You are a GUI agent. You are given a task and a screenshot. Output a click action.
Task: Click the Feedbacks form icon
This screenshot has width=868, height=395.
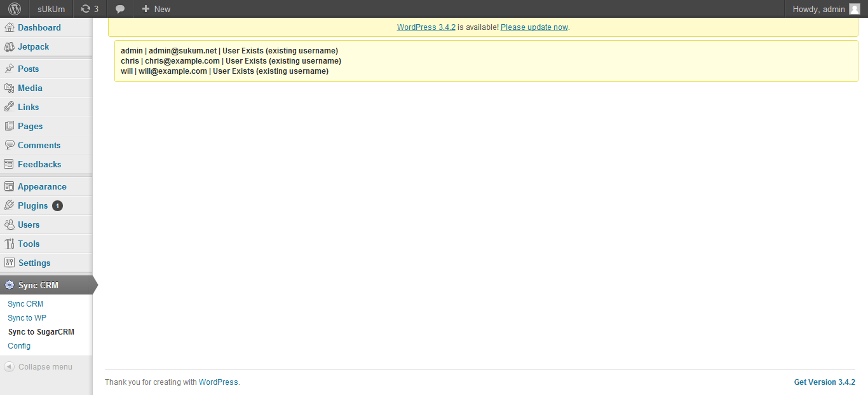tap(9, 164)
